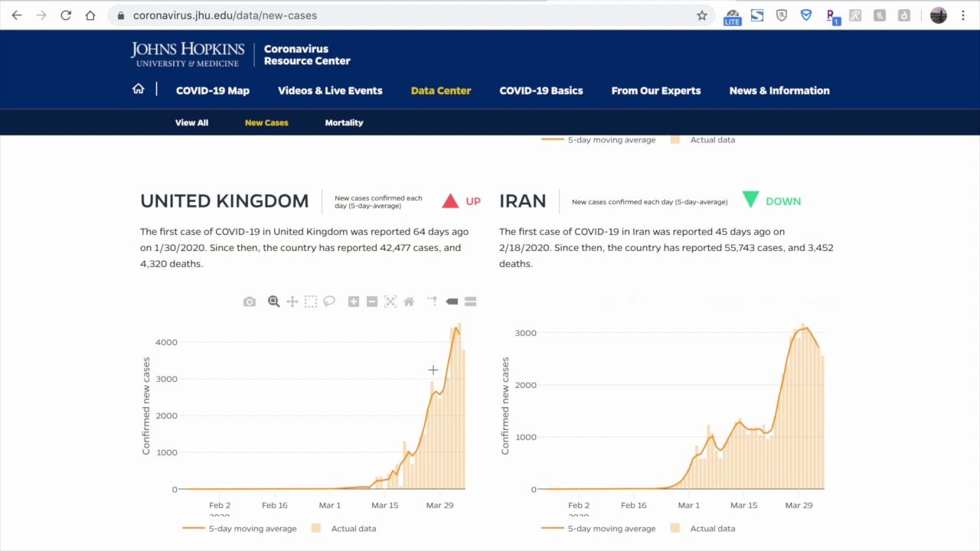This screenshot has height=551, width=980.
Task: Click '4000' y-axis label on UK chart
Action: point(166,342)
